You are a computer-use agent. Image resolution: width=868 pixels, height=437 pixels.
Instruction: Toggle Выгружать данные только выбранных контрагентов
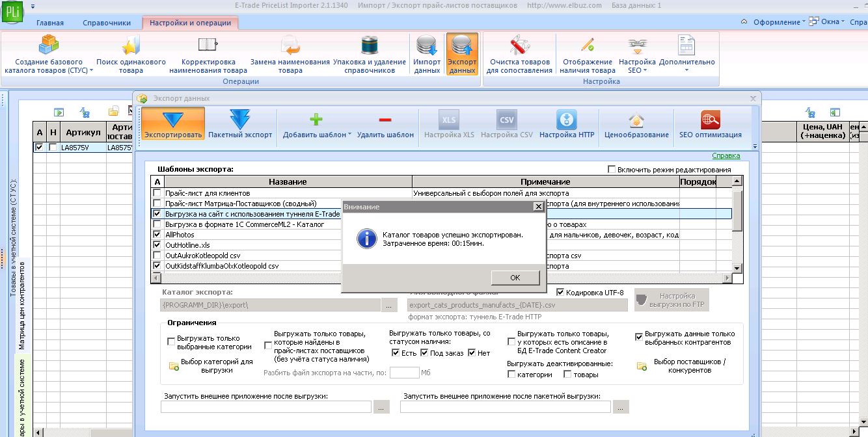pyautogui.click(x=639, y=338)
